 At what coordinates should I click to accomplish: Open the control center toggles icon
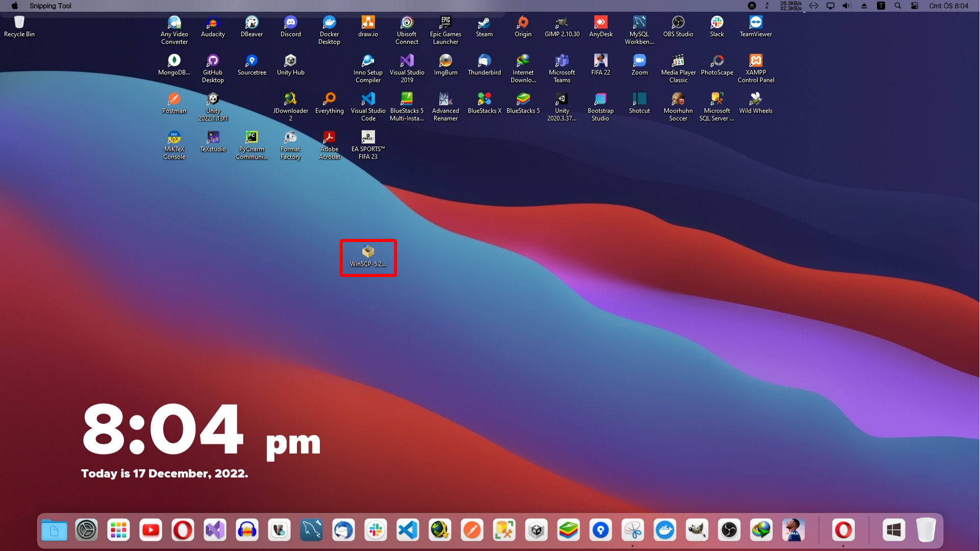coord(915,6)
